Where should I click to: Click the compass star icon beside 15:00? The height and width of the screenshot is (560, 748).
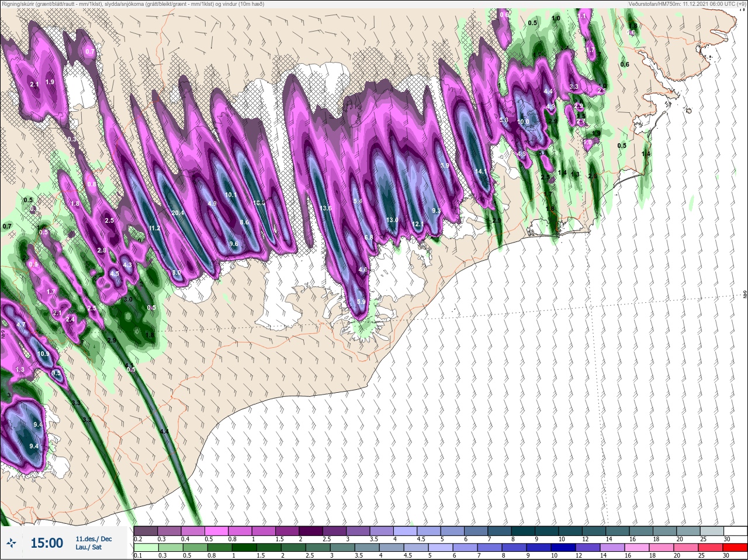point(11,543)
